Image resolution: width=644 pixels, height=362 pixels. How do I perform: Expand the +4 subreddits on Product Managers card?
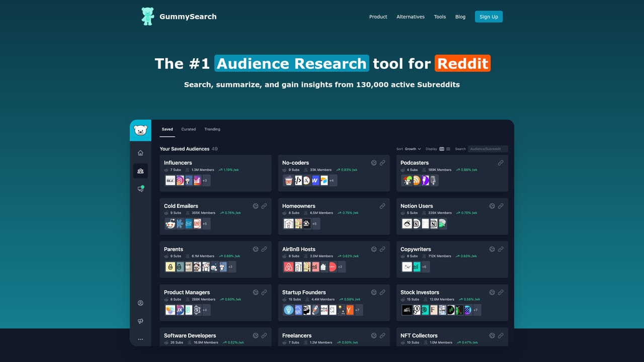tap(205, 310)
